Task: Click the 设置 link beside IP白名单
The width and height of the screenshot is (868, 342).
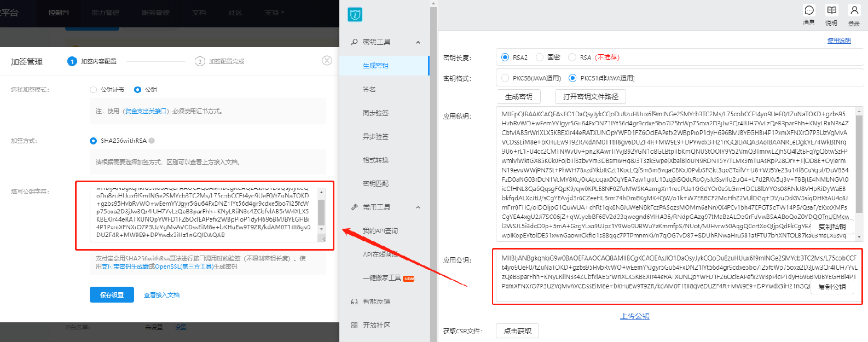Action: [181, 327]
